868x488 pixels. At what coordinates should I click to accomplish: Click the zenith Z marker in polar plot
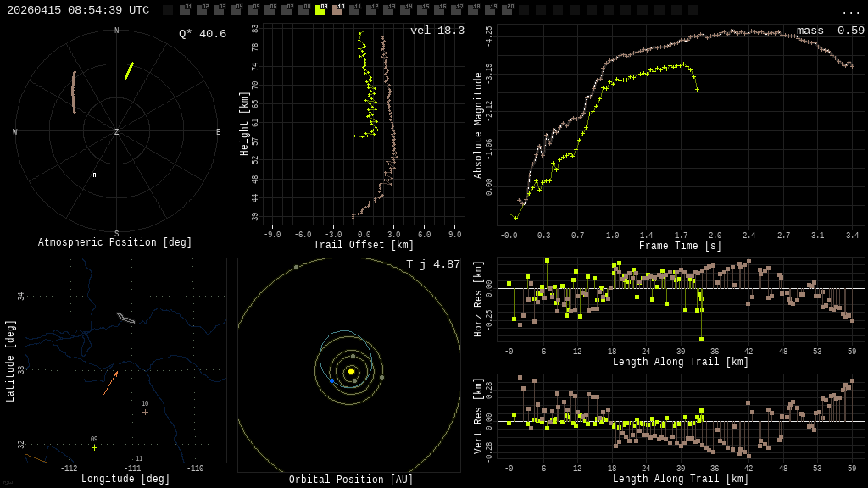click(117, 132)
